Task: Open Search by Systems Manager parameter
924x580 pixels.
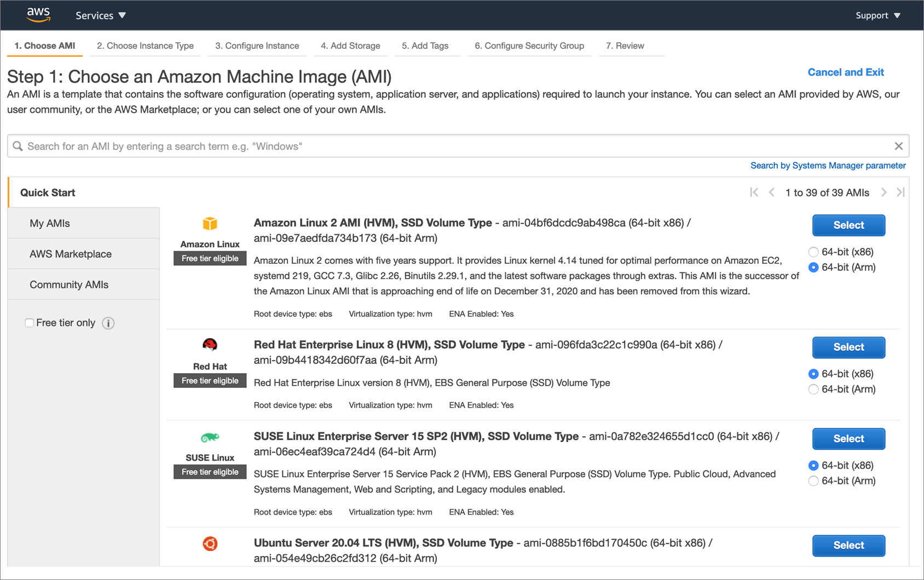Action: tap(828, 165)
